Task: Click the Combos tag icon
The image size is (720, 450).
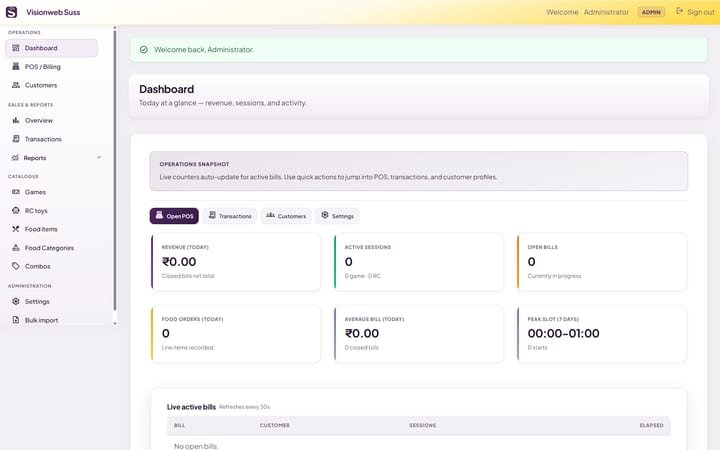Action: (x=16, y=266)
